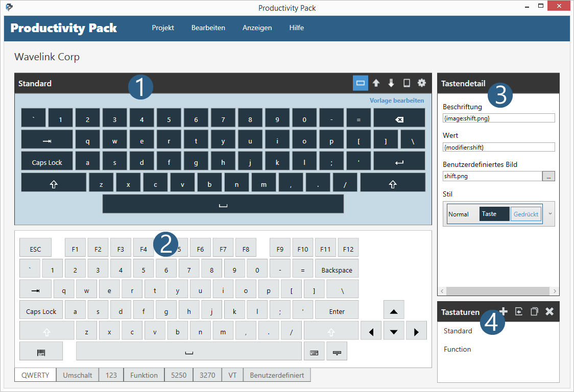Viewport: 574px width, 392px height.
Task: Duplicate the keyboard using the copy icon
Action: (x=534, y=311)
